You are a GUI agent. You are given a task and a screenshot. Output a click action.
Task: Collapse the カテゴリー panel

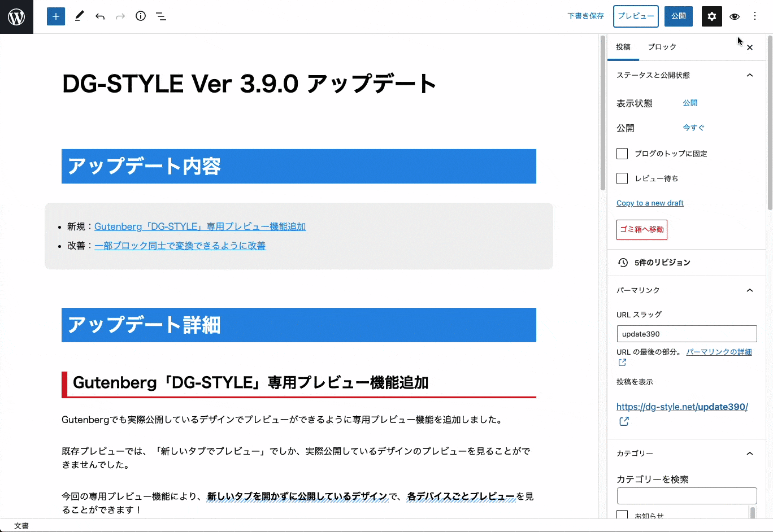point(750,453)
